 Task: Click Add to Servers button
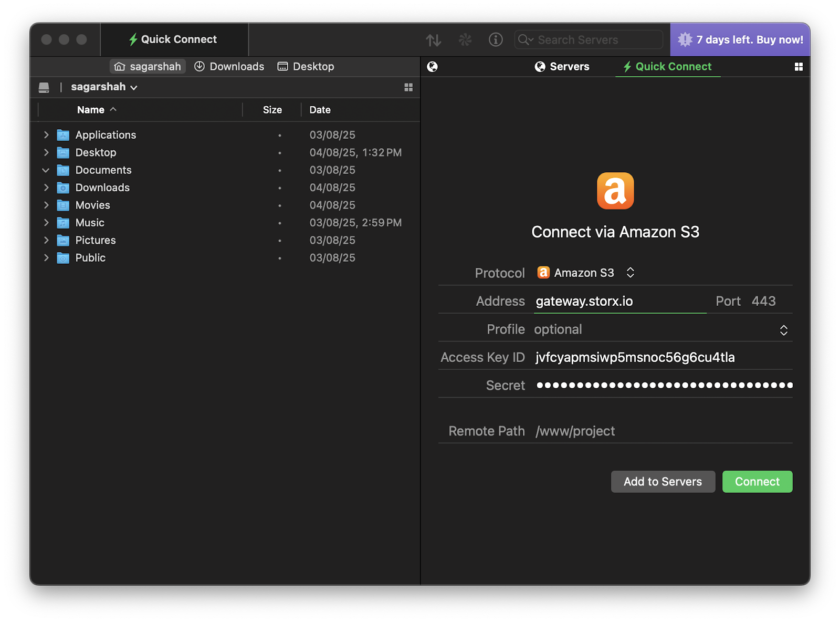coord(663,482)
